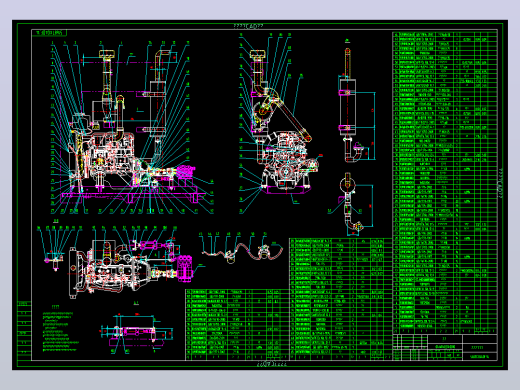Select the lower-left parts list table block
This screenshot has width=520, height=390.
click(237, 325)
